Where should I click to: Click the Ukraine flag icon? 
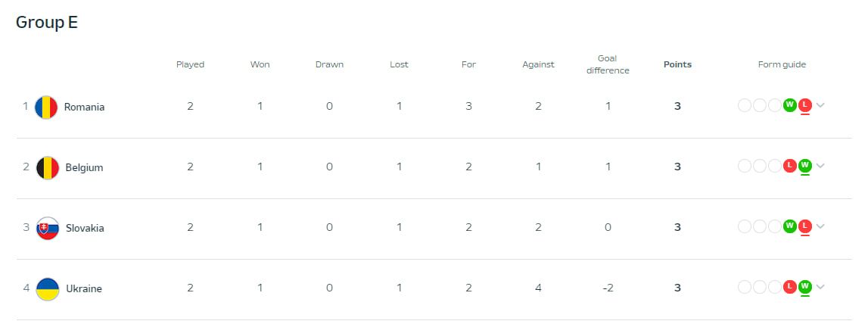click(47, 288)
